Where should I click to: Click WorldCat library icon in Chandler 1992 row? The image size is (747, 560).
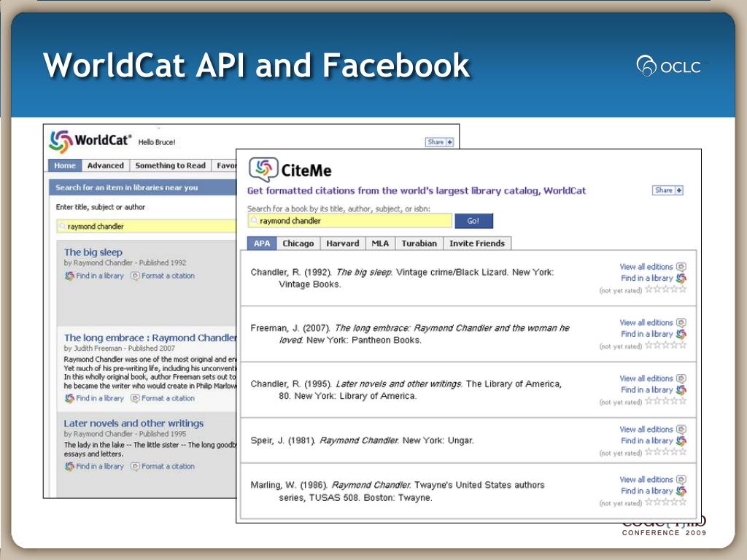(x=681, y=278)
